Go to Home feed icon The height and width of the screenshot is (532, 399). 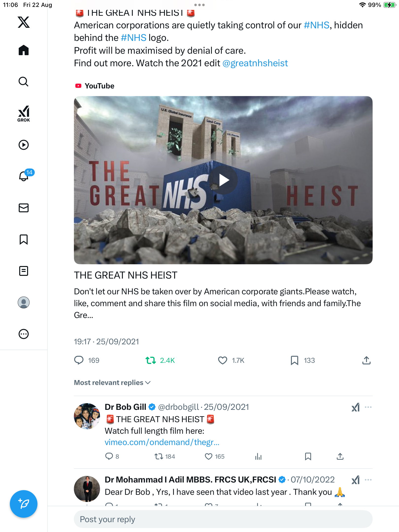(x=24, y=50)
